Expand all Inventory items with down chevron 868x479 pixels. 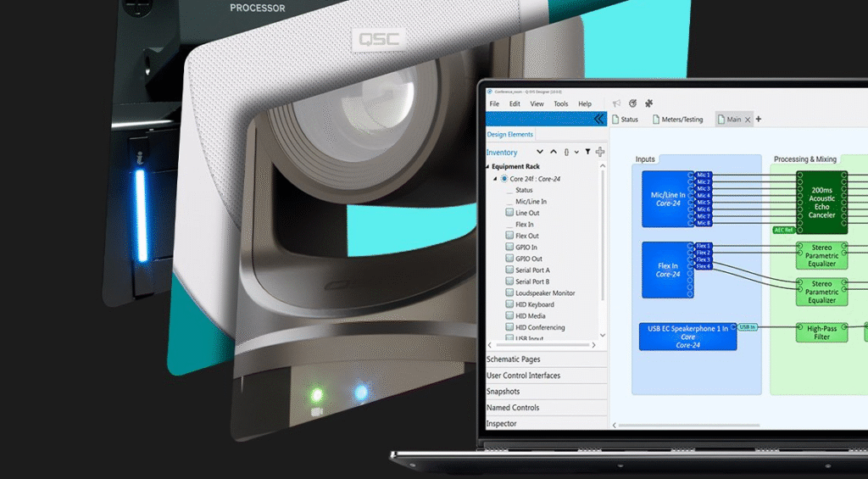click(x=540, y=152)
